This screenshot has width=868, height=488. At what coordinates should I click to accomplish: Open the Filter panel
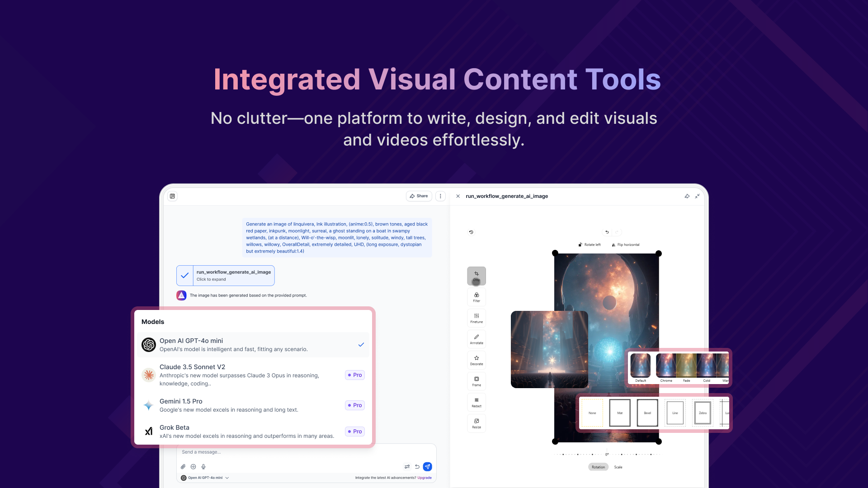(476, 297)
